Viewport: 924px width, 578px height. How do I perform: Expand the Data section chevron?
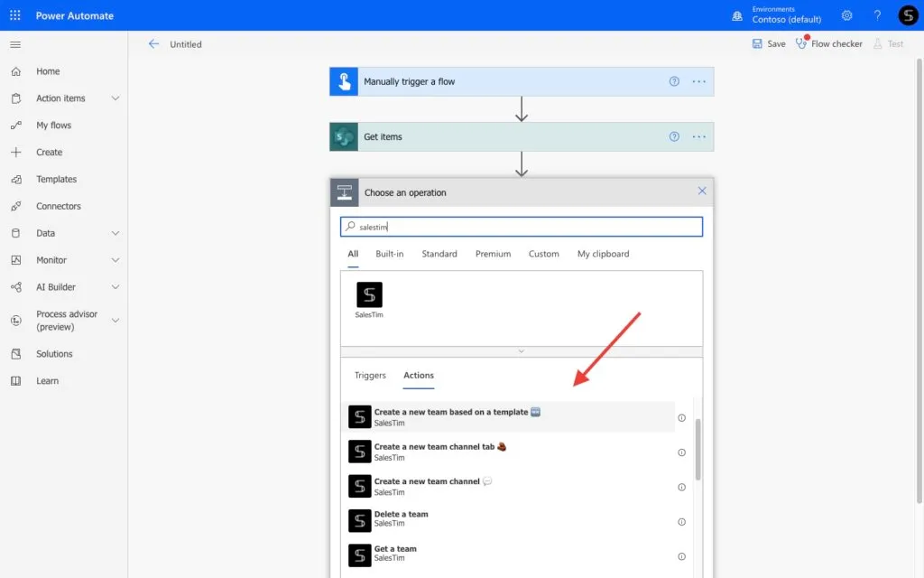pyautogui.click(x=115, y=233)
